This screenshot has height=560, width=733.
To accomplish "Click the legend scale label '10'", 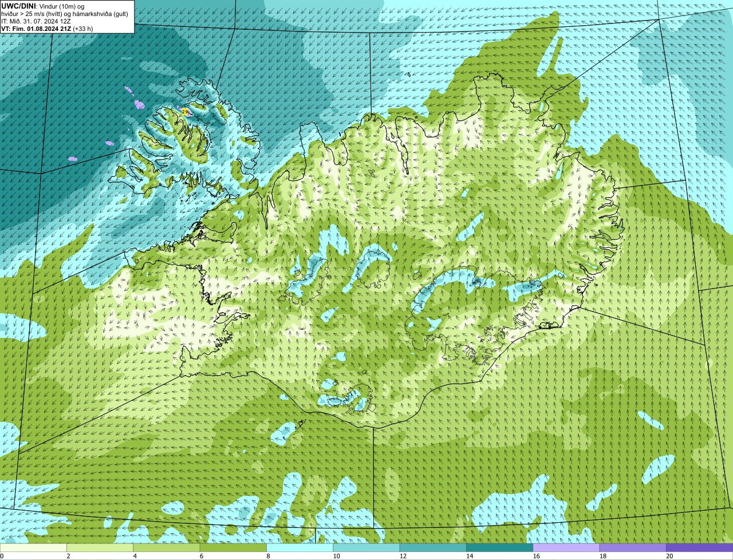I will 336,556.
